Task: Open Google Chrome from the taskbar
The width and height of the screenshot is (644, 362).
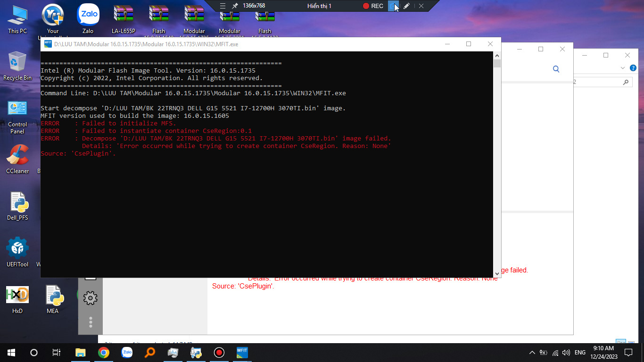Action: (104, 353)
